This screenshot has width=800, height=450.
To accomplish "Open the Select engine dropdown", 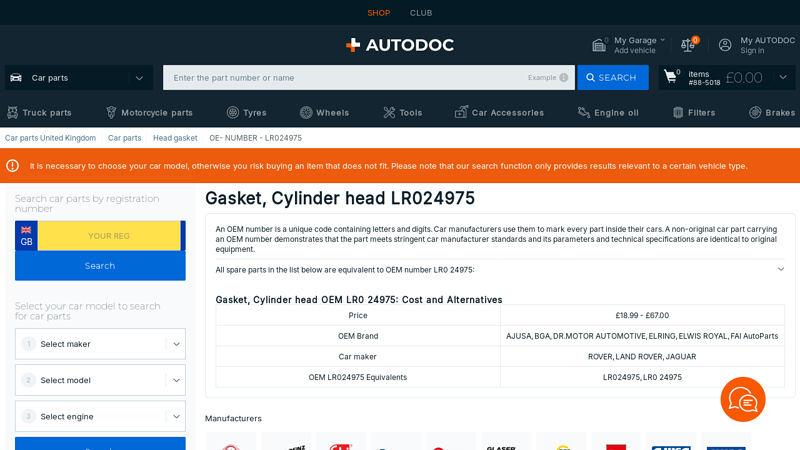I will coord(100,416).
